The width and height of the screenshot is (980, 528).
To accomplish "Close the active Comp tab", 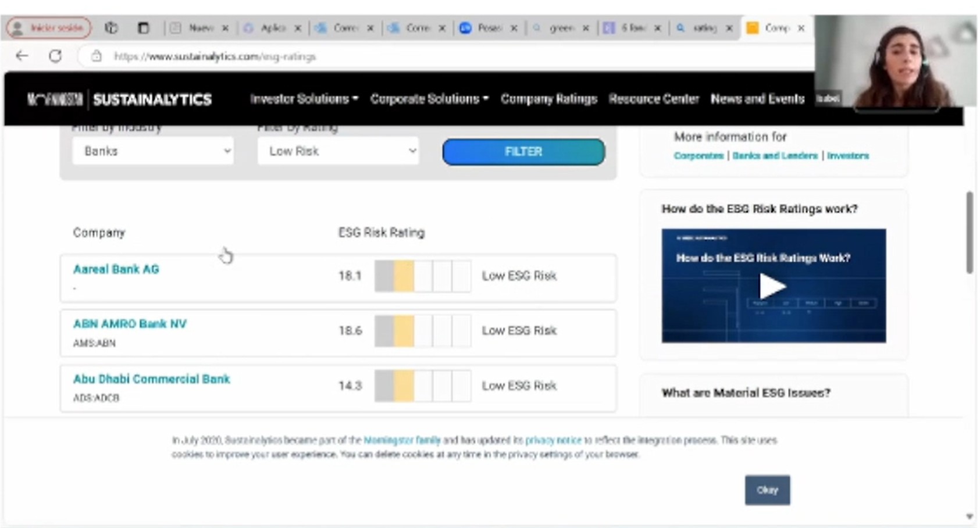I will 801,28.
